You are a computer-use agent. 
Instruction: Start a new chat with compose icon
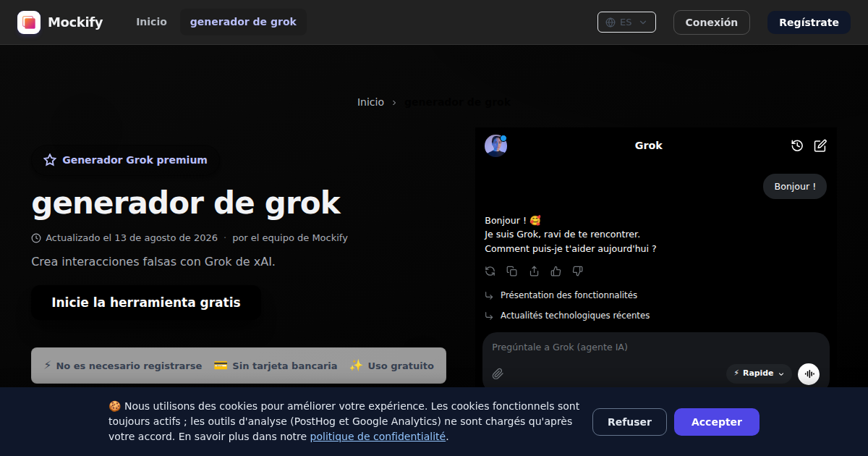tap(820, 145)
